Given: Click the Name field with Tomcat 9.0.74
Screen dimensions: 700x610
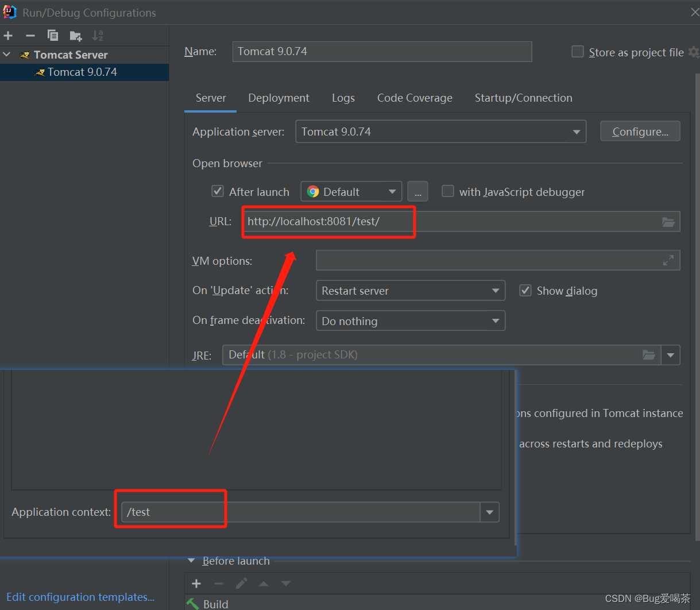Looking at the screenshot, I should point(382,51).
